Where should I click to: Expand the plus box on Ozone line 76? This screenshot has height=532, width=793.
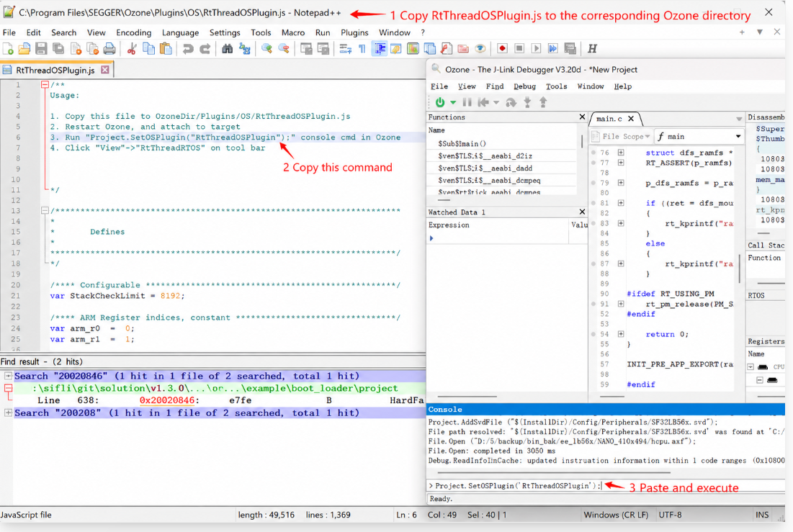(x=621, y=152)
